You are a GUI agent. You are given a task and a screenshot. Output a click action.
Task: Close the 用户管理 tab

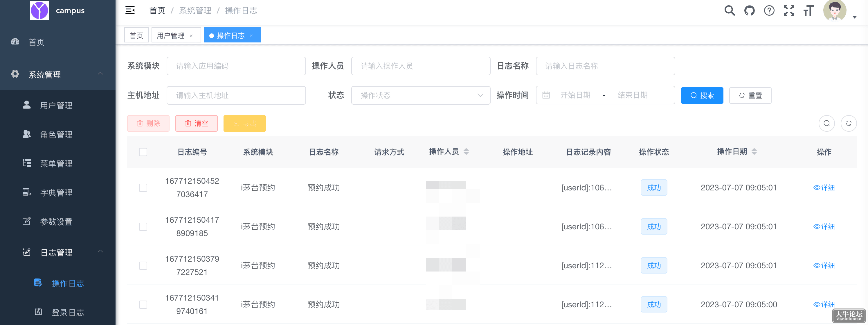click(x=191, y=36)
